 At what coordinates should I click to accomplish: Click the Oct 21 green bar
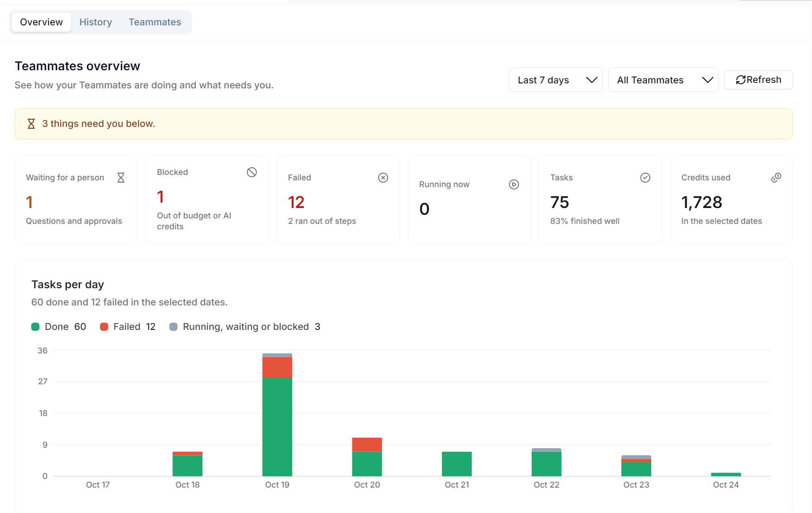tap(456, 464)
